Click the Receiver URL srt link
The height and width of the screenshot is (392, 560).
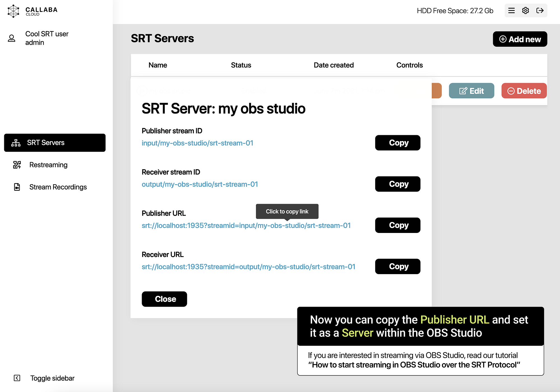tap(248, 267)
